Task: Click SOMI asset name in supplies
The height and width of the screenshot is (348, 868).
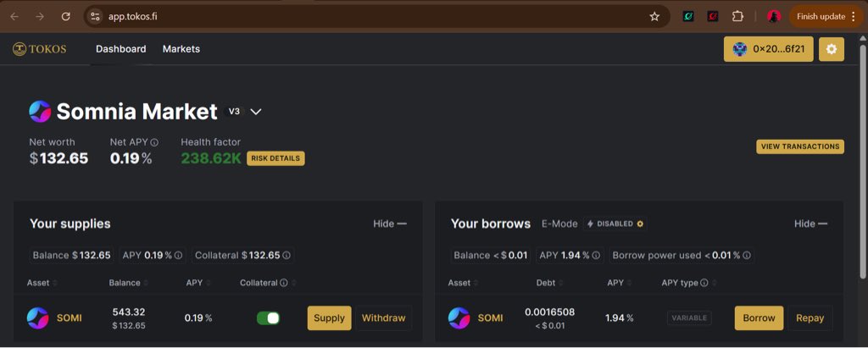Action: pyautogui.click(x=70, y=318)
